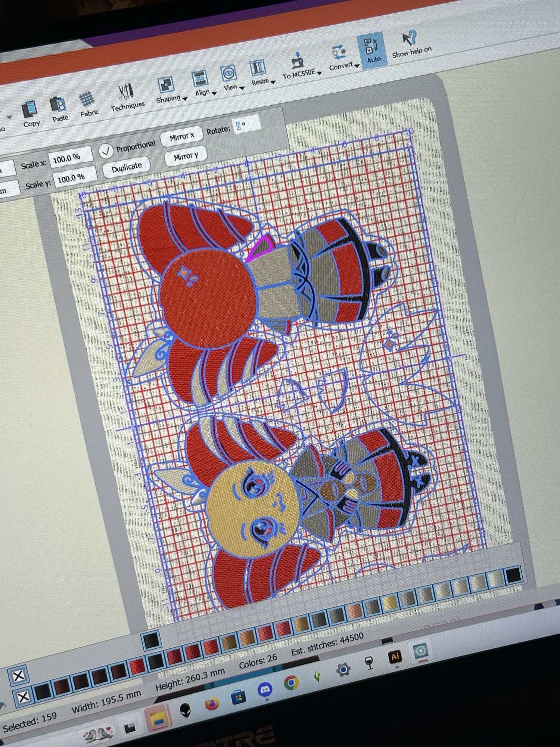Expand the View dropdown menu
The height and width of the screenshot is (747, 560).
click(242, 88)
